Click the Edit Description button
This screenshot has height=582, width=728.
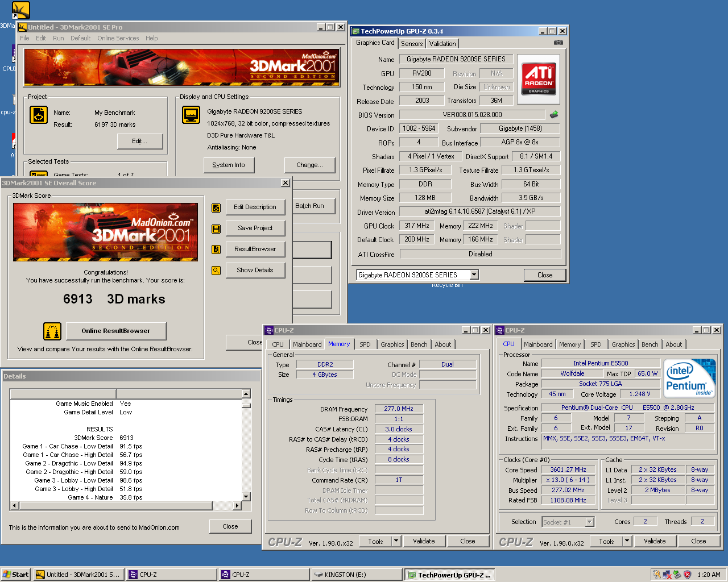[x=255, y=207]
